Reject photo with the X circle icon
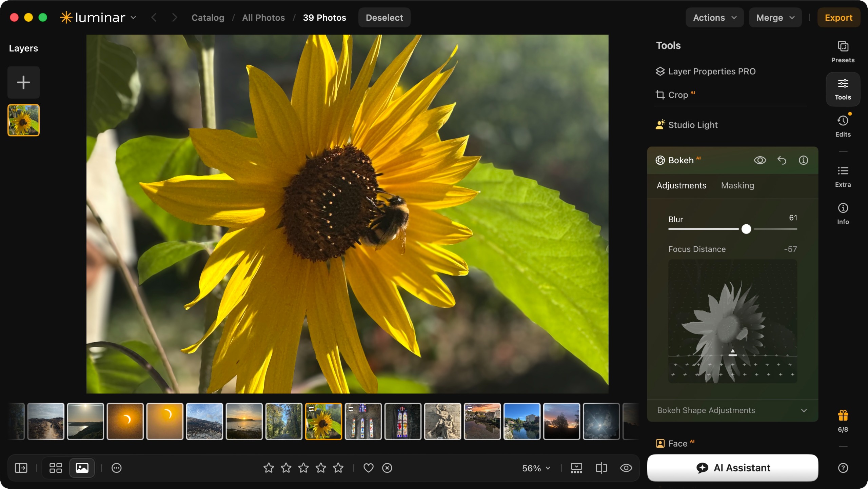This screenshot has height=489, width=868. 387,468
